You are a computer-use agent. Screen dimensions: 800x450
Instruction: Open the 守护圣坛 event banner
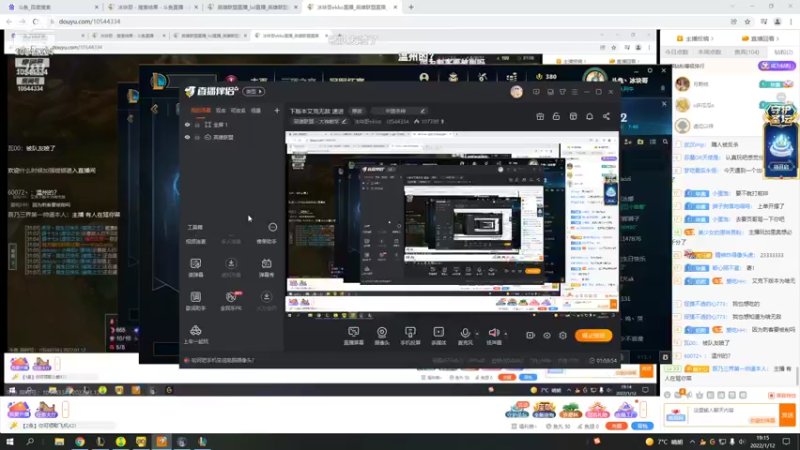tap(780, 140)
